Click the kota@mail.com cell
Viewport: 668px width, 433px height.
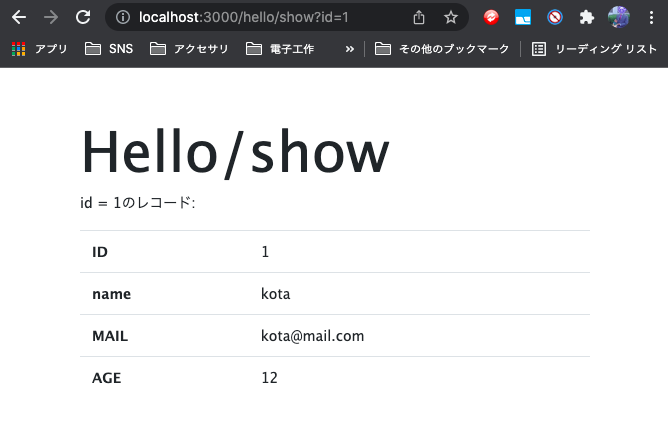313,336
